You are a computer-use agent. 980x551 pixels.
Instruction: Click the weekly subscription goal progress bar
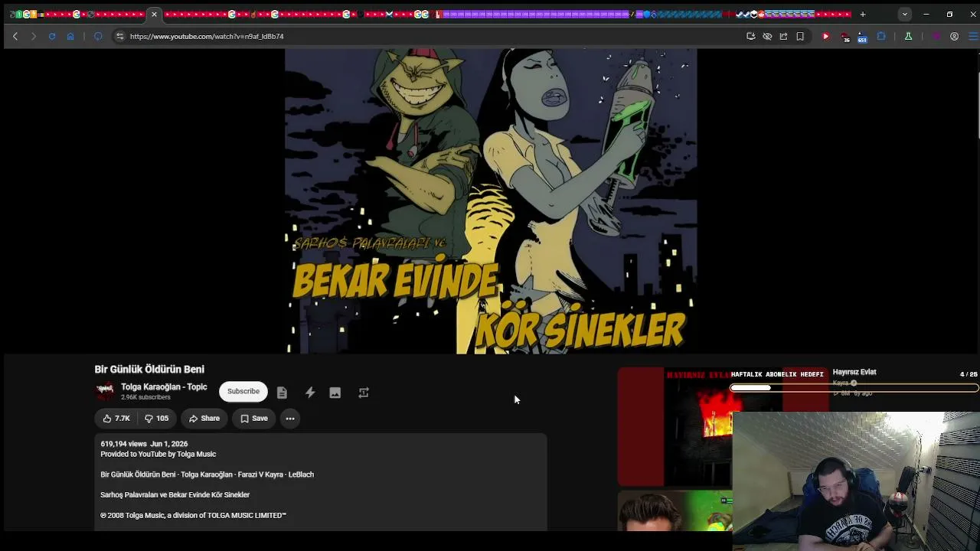(854, 388)
